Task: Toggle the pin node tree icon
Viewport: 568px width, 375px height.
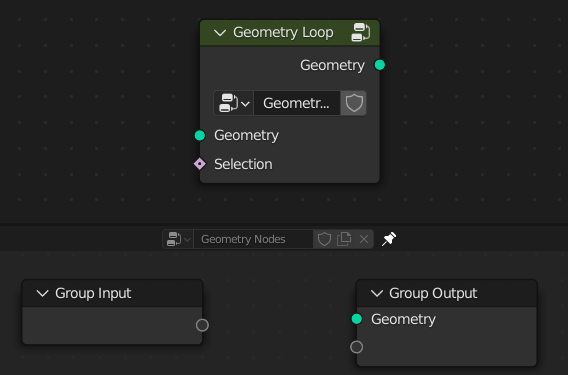Action: tap(389, 239)
